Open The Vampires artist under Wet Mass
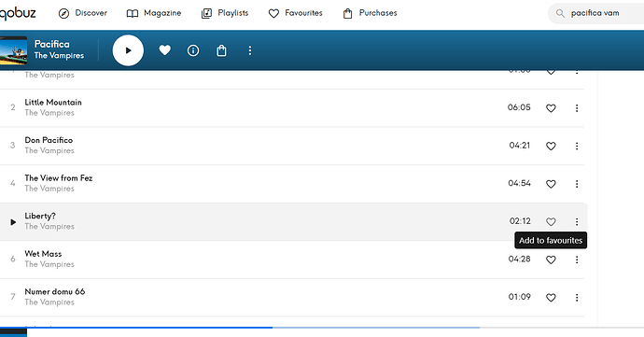Screen dimensions: 644x337 49,264
